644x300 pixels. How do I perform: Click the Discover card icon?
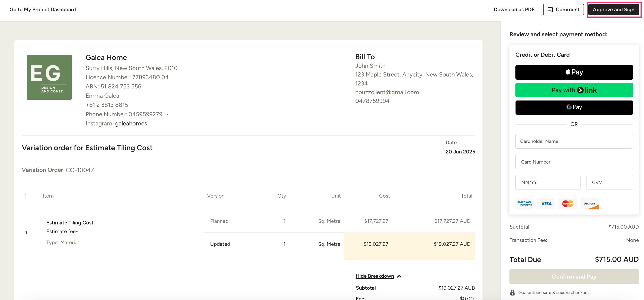pos(589,204)
